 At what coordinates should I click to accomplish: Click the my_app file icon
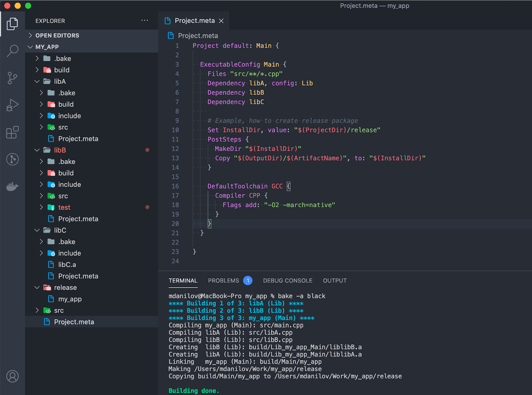click(x=51, y=299)
